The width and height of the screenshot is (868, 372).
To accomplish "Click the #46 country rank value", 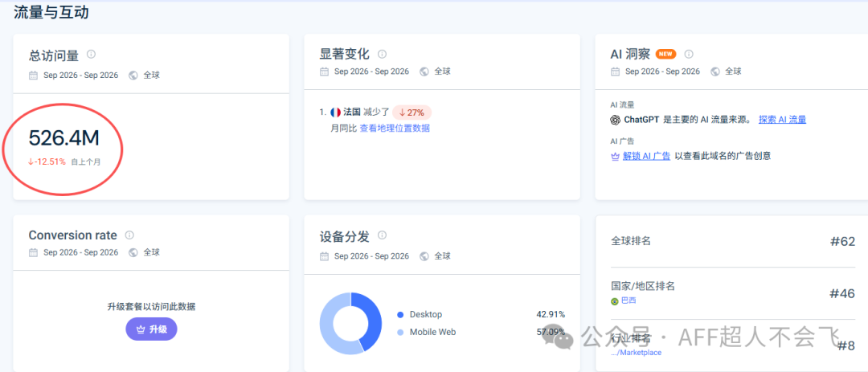I will [x=842, y=293].
